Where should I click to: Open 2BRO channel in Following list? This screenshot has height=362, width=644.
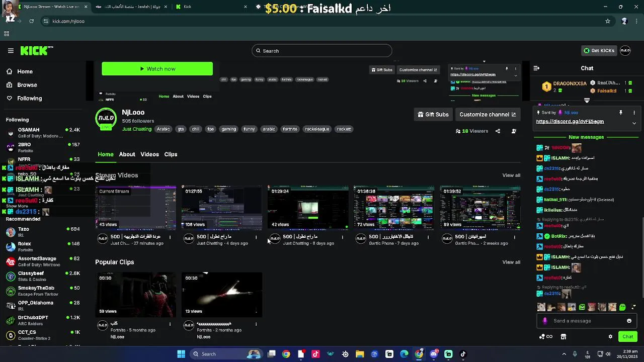coord(43,147)
